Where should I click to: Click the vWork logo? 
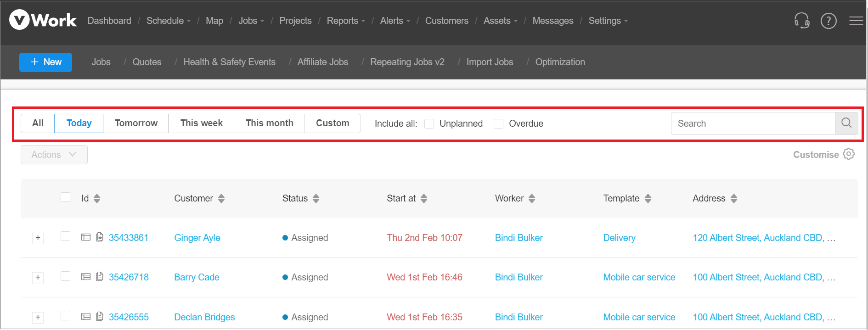point(43,20)
